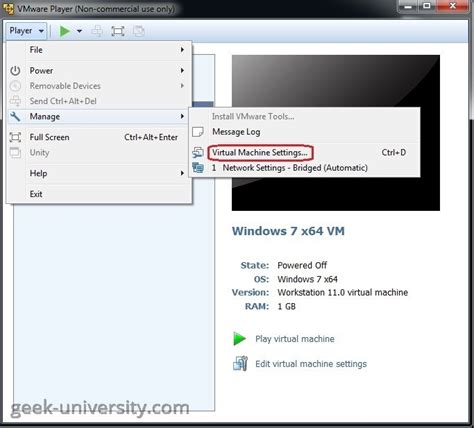Click the VMware Player title bar icon

(x=8, y=8)
